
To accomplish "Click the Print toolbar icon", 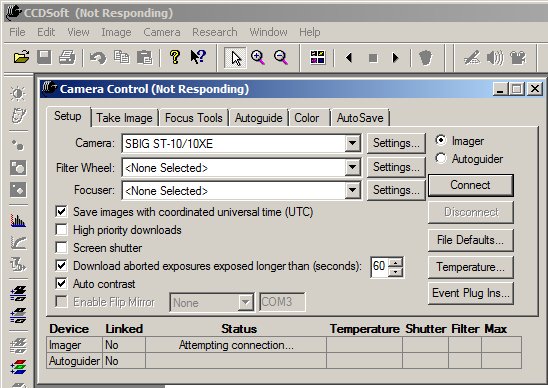I will (67, 57).
